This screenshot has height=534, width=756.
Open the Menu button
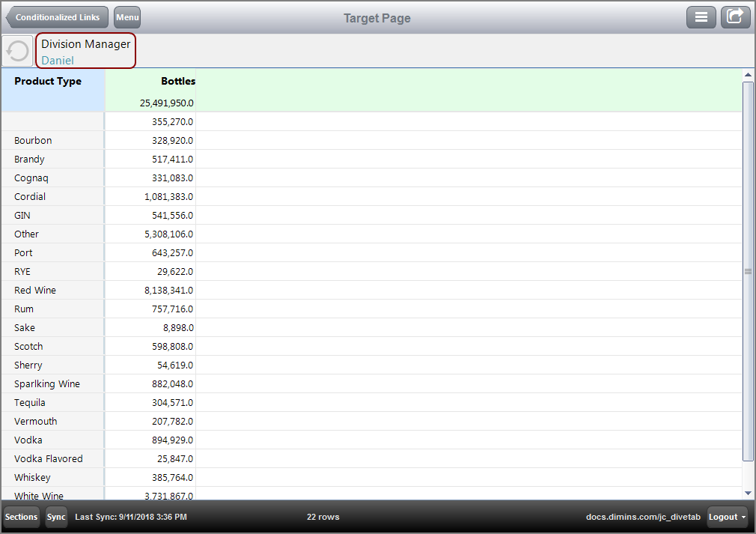pyautogui.click(x=127, y=17)
